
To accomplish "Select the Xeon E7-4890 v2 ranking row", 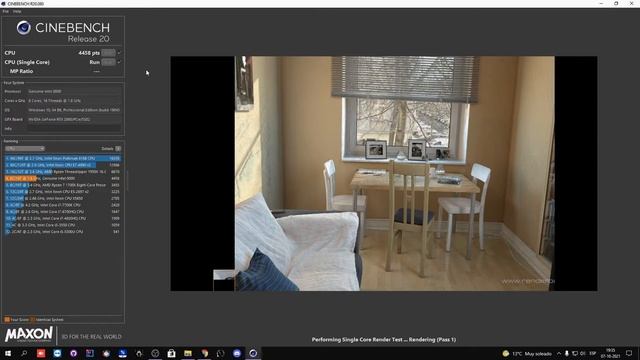I will coord(62,165).
